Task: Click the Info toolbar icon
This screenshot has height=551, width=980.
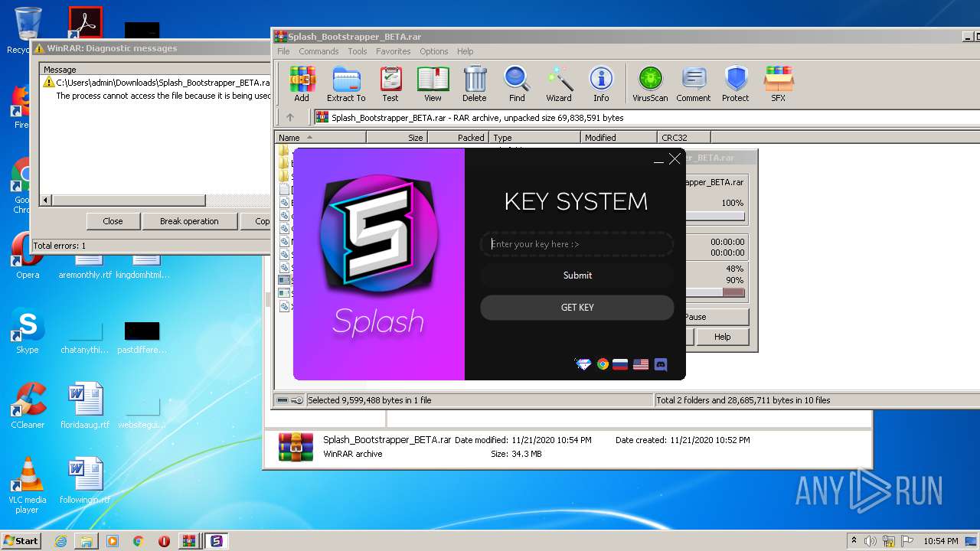Action: [x=601, y=84]
